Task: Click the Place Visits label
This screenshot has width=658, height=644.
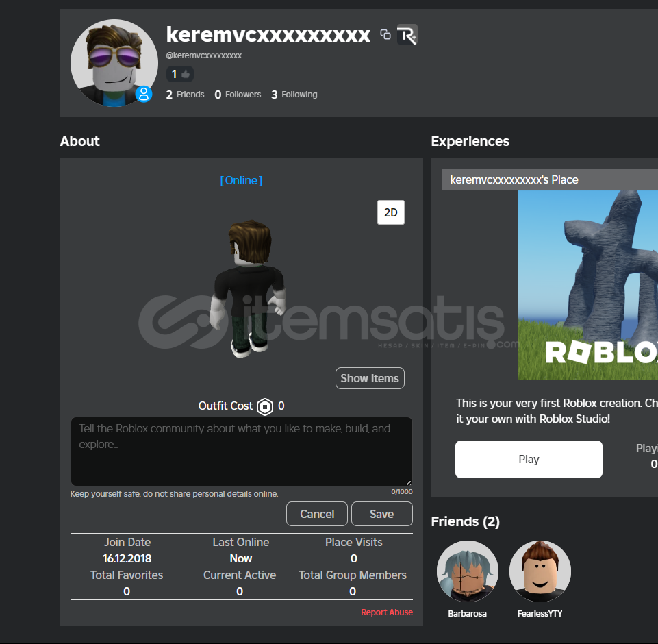Action: point(354,543)
